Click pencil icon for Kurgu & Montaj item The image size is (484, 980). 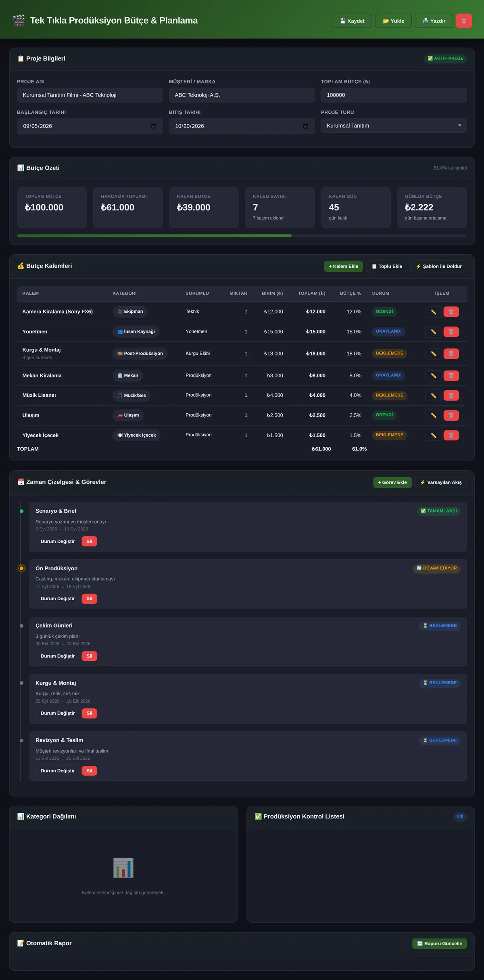tap(434, 354)
